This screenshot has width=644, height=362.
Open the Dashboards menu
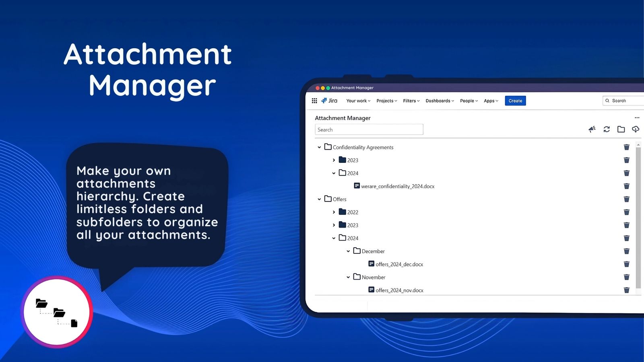click(440, 101)
